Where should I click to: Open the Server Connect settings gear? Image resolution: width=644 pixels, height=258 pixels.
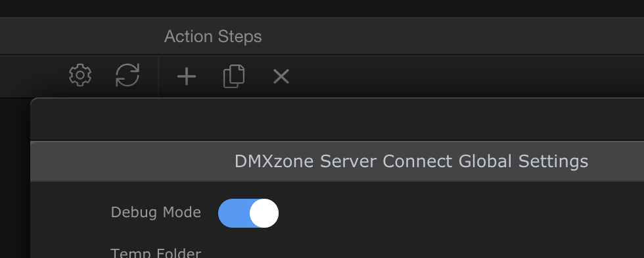pyautogui.click(x=80, y=75)
